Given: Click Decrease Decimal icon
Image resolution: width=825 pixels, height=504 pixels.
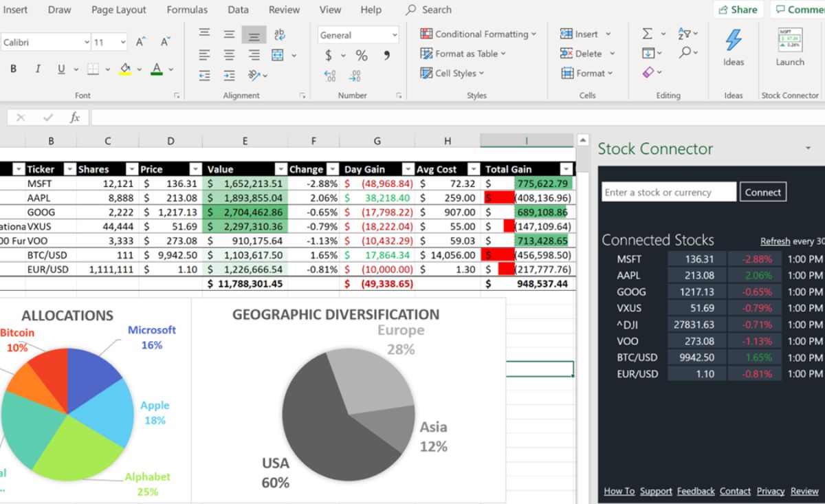Looking at the screenshot, I should [355, 76].
